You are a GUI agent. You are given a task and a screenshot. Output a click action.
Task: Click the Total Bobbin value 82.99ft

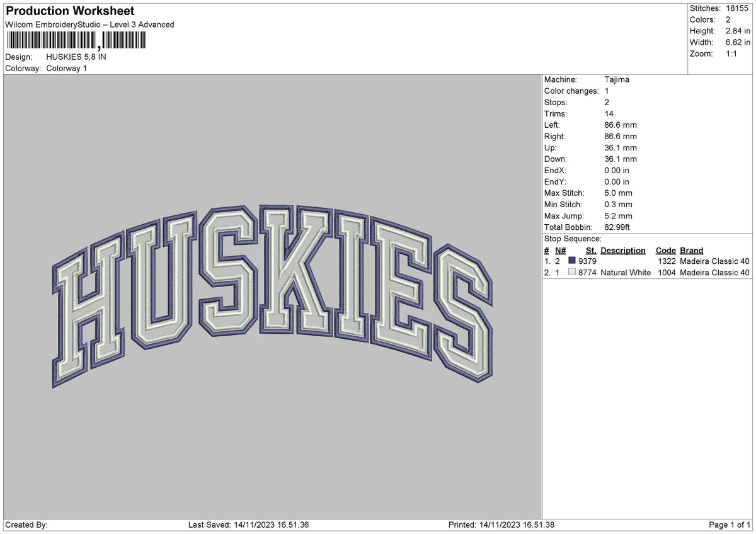click(617, 227)
